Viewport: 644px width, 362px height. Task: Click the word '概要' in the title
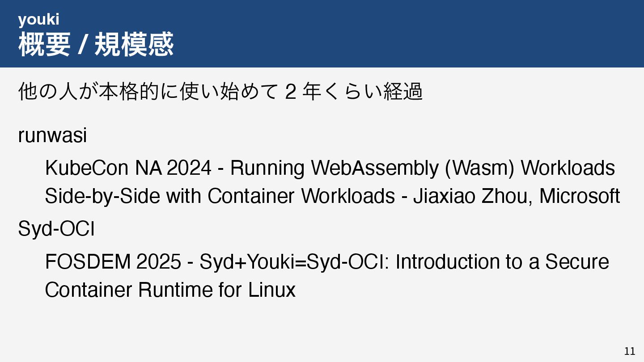pos(44,45)
